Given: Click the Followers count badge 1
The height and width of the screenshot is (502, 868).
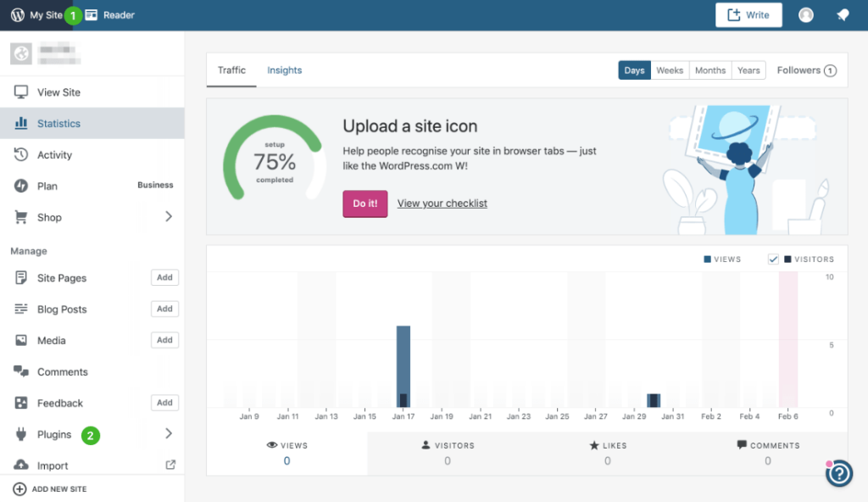Looking at the screenshot, I should coord(830,70).
